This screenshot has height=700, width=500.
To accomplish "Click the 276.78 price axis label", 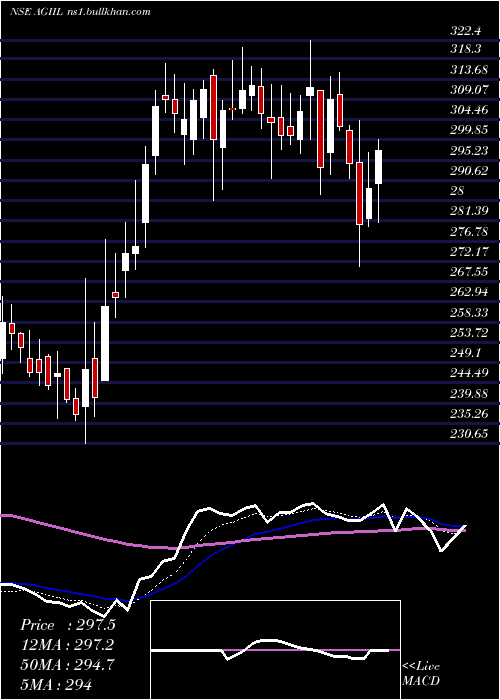I will [x=469, y=231].
